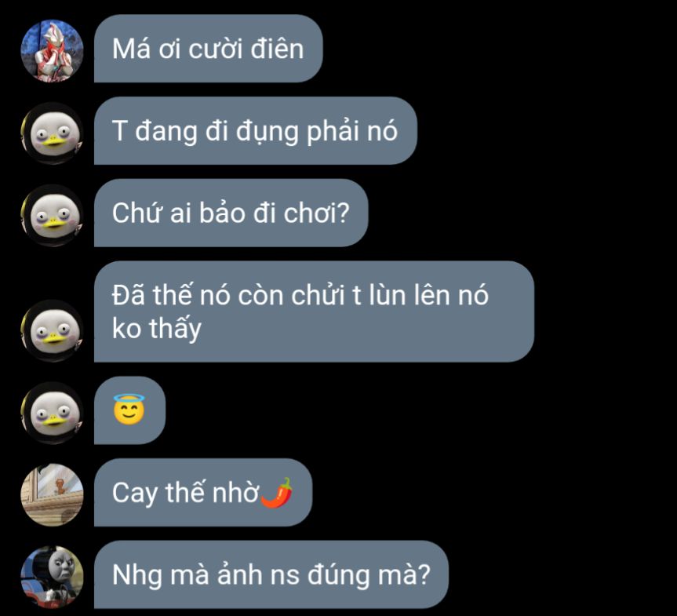This screenshot has height=616, width=677.
Task: Tap penguin avatar beside "T đang đi đụng phải nó"
Action: tap(52, 133)
